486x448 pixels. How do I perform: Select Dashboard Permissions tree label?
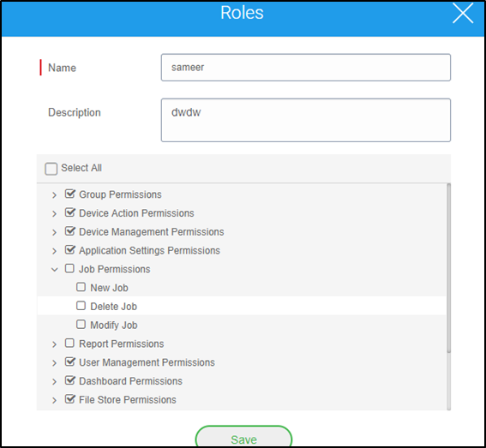pyautogui.click(x=130, y=381)
